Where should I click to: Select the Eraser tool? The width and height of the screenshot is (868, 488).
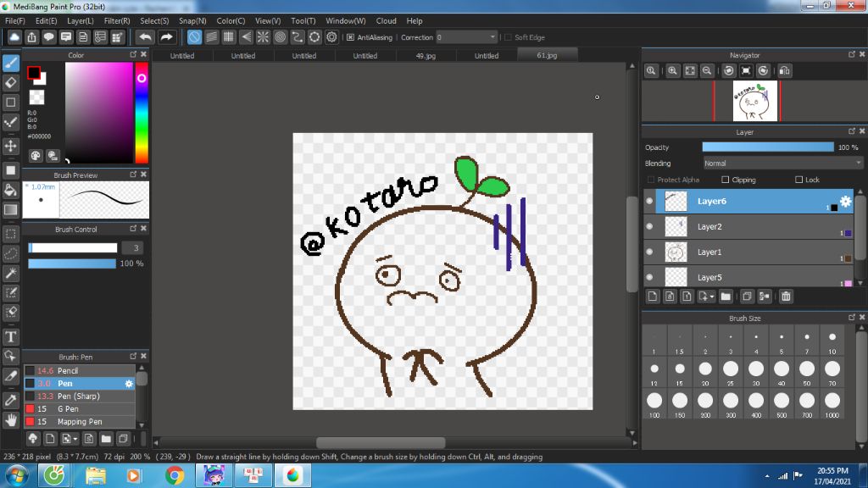pos(10,82)
